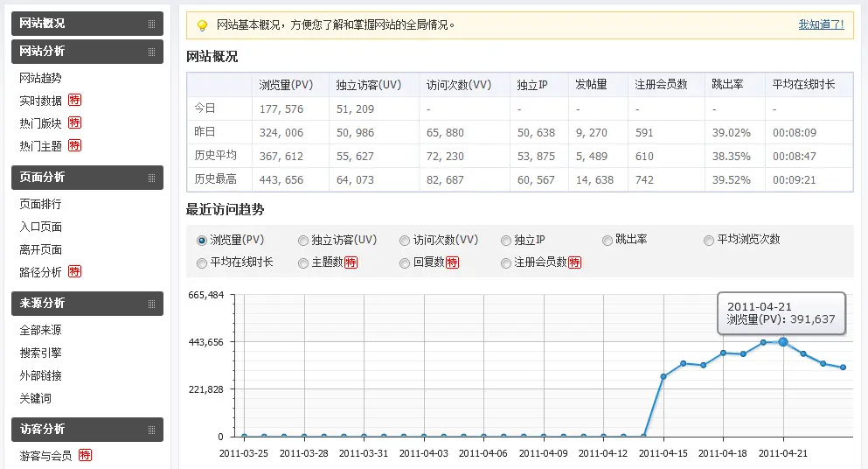This screenshot has width=868, height=469.
Task: Click the red 特 badge beside 游客与会员
Action: pos(85,456)
